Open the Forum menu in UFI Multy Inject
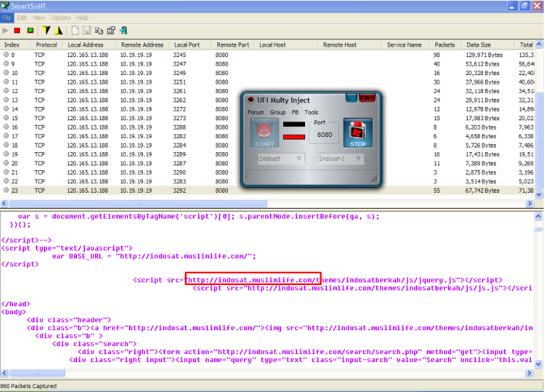Viewport: 545px width, 392px height. click(x=255, y=112)
